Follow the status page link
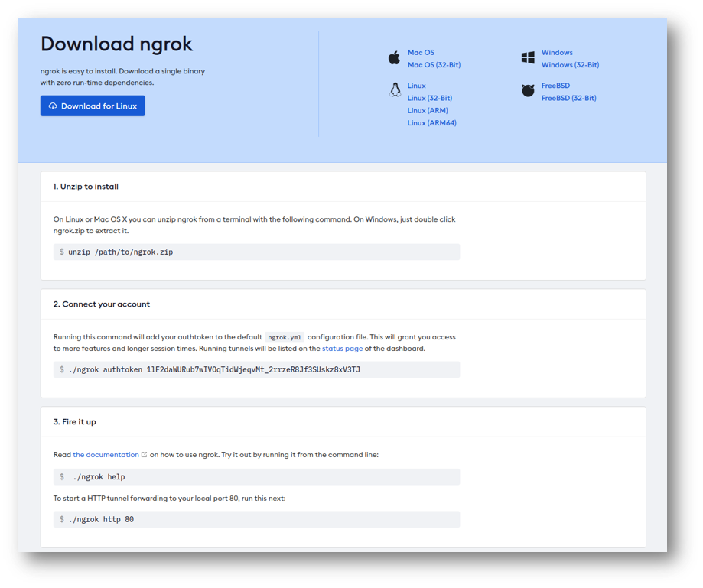 (342, 349)
